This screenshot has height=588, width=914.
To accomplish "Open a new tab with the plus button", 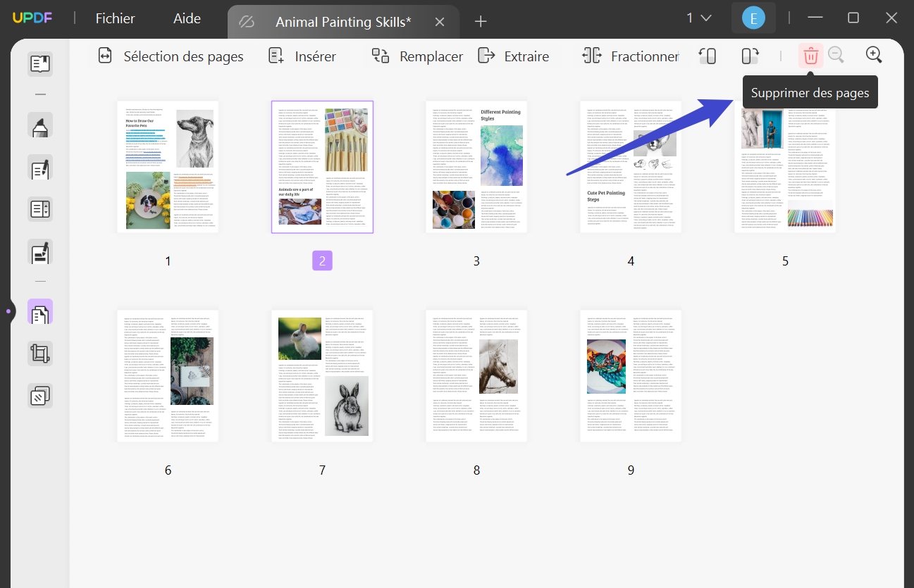I will tap(481, 21).
